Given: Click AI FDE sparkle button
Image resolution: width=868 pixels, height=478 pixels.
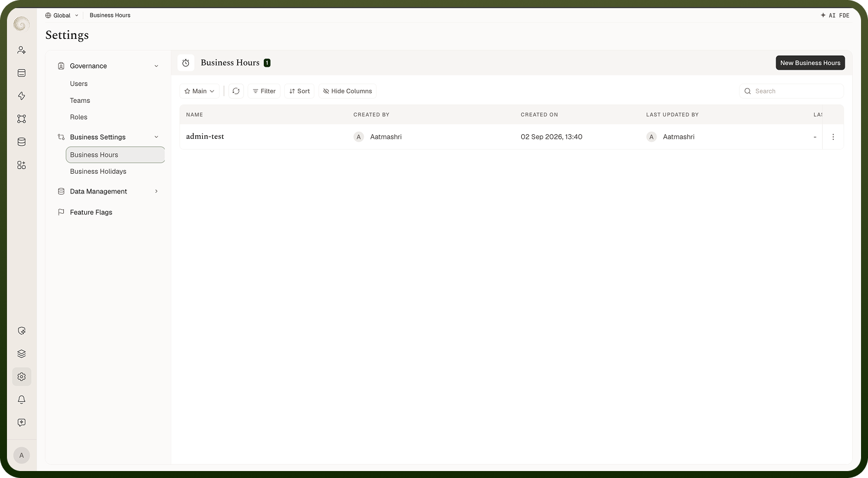Looking at the screenshot, I should click(835, 16).
